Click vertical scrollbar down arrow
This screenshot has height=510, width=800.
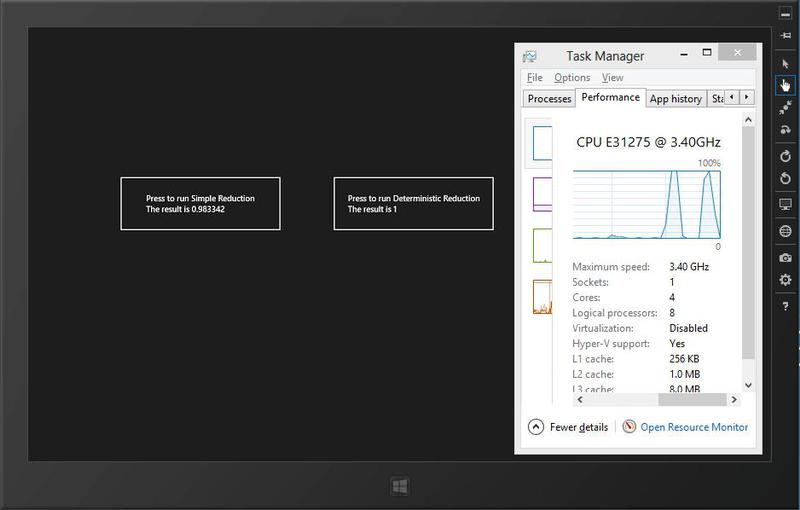(x=748, y=385)
